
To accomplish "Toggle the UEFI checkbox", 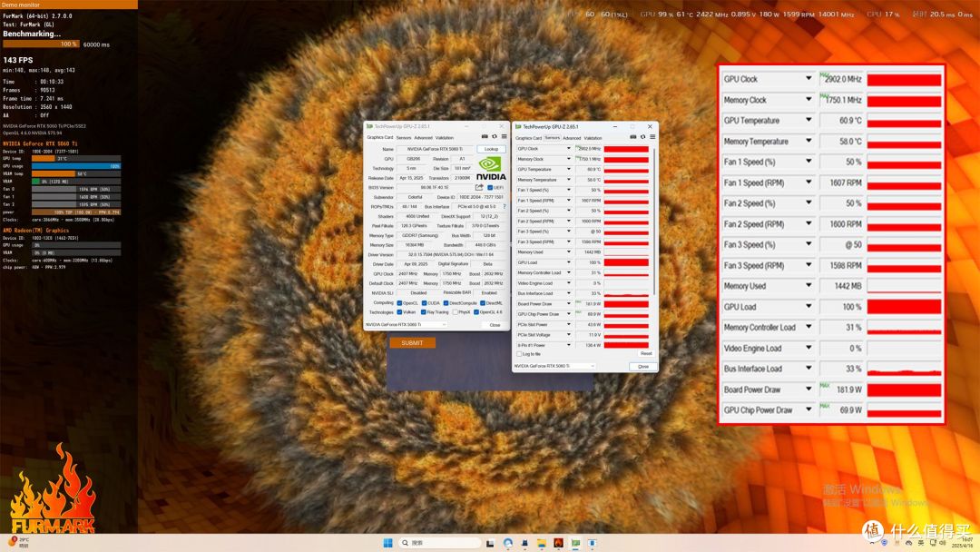I will [490, 187].
